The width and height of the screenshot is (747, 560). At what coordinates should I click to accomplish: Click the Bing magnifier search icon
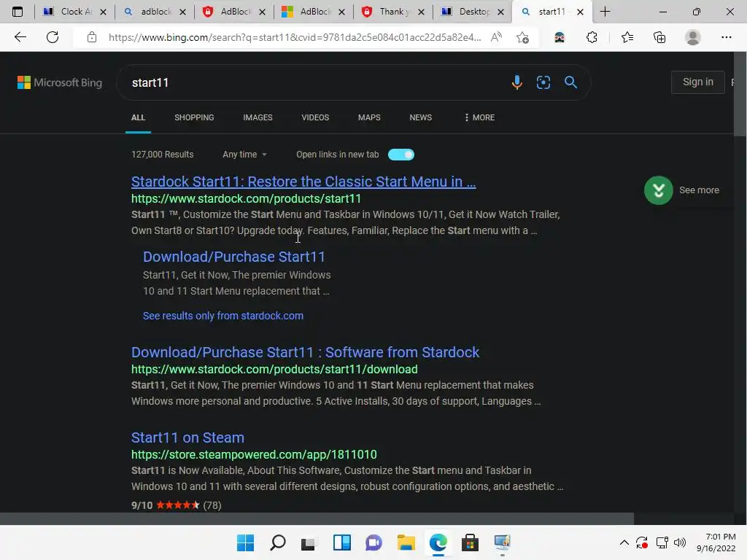coord(570,82)
